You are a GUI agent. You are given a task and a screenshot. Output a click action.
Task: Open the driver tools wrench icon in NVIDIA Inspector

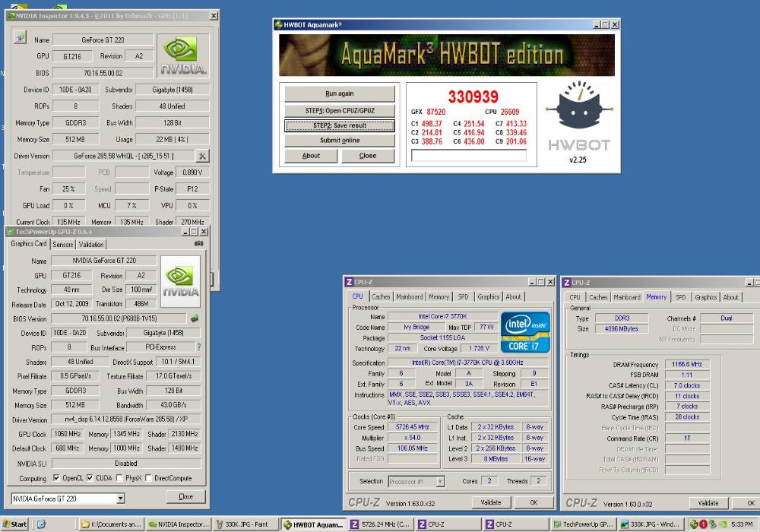point(202,156)
